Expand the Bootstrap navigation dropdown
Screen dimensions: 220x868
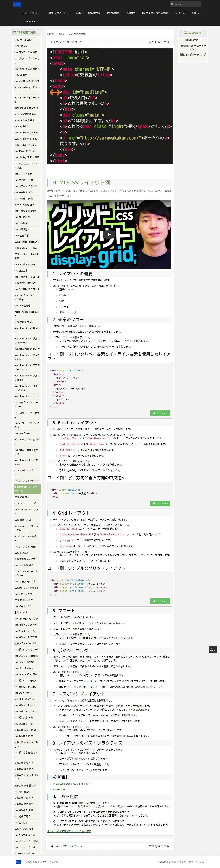[95, 13]
